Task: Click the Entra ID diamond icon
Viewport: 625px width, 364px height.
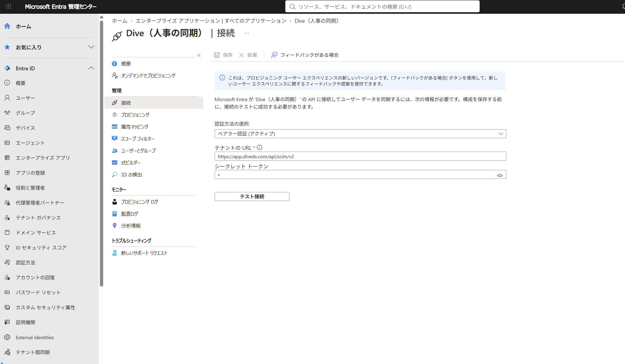Action: (7, 68)
